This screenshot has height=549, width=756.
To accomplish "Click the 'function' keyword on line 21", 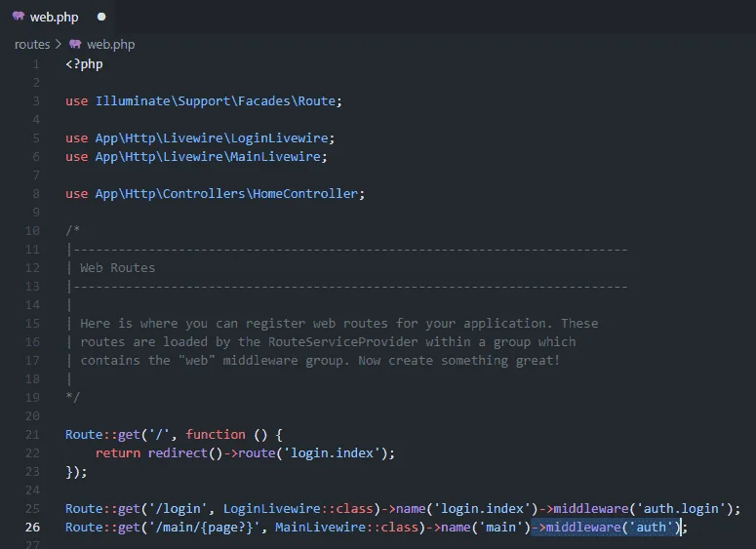I will tap(216, 435).
